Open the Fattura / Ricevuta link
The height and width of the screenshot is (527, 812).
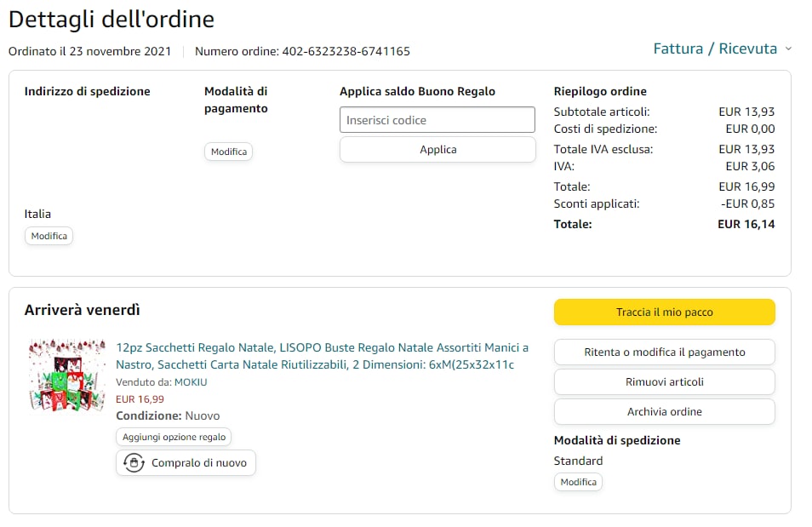click(715, 49)
